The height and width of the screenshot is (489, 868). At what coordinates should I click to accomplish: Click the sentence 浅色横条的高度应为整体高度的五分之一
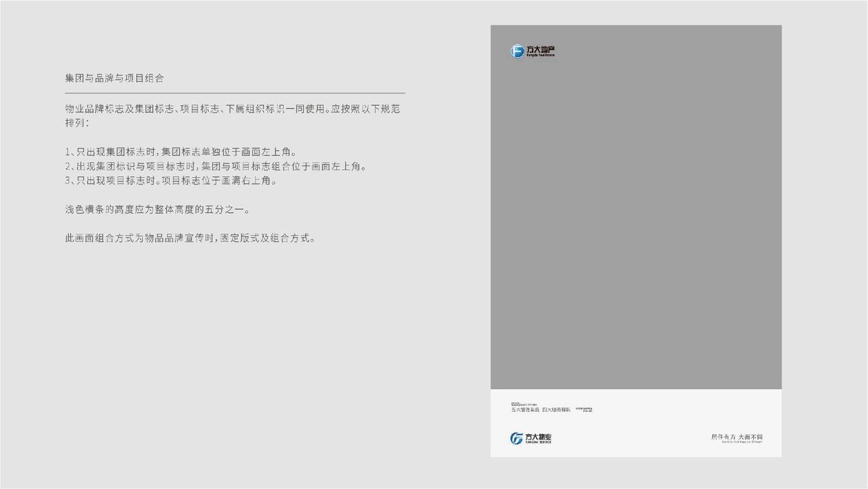(158, 209)
